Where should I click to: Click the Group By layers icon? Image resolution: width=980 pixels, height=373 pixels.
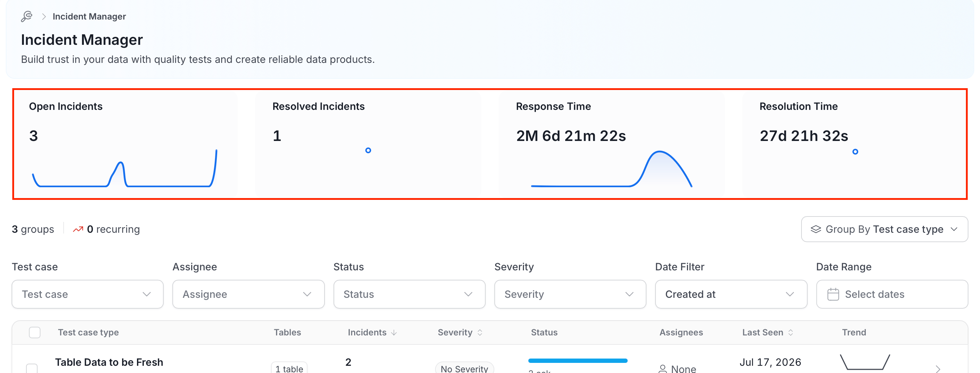[816, 229]
